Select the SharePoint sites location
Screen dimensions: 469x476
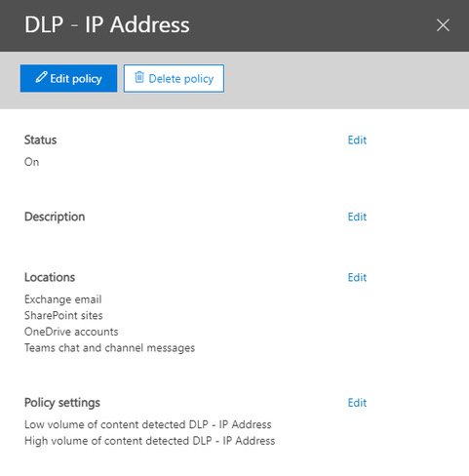(63, 315)
